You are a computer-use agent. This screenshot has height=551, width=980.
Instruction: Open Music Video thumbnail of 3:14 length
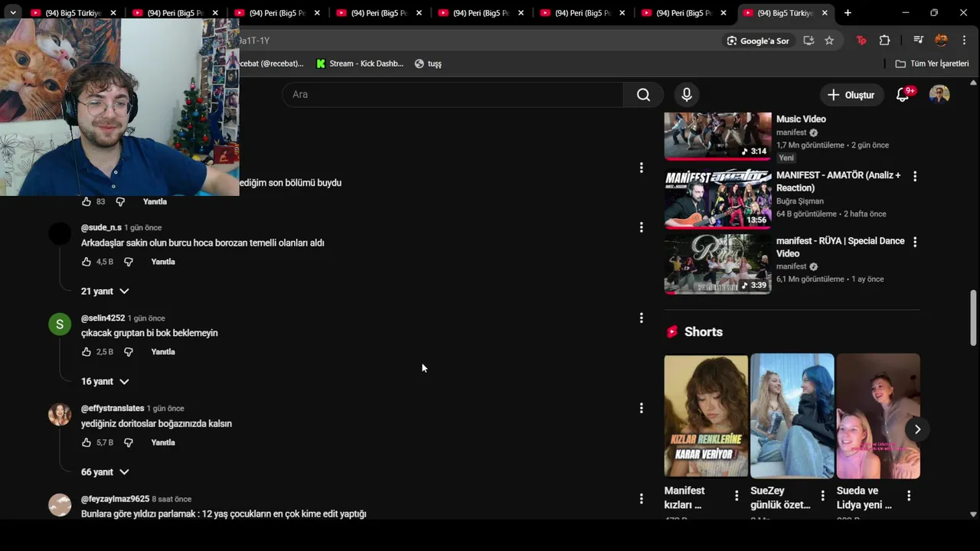pos(717,135)
